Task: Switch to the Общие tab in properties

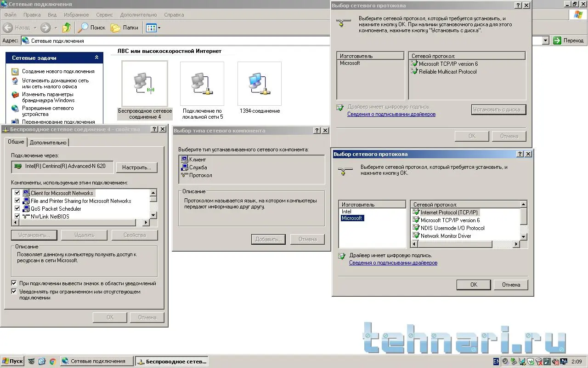Action: [16, 142]
